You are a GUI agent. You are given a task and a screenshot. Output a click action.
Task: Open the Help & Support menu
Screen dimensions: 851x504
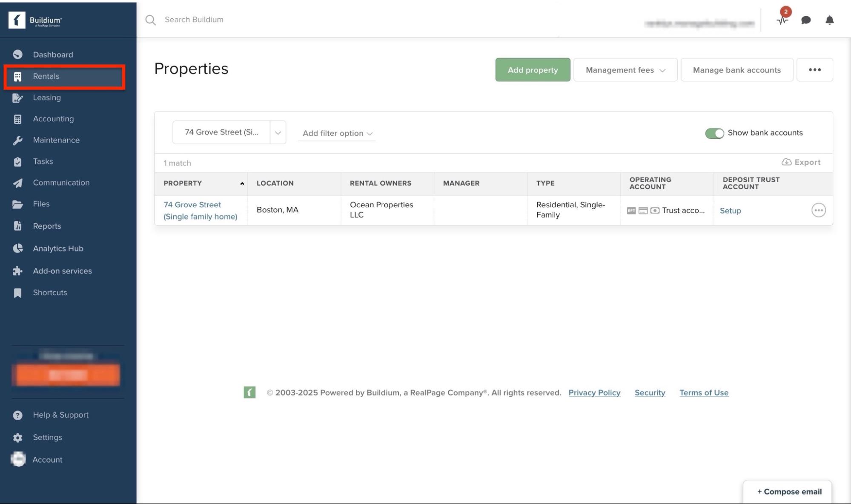61,415
